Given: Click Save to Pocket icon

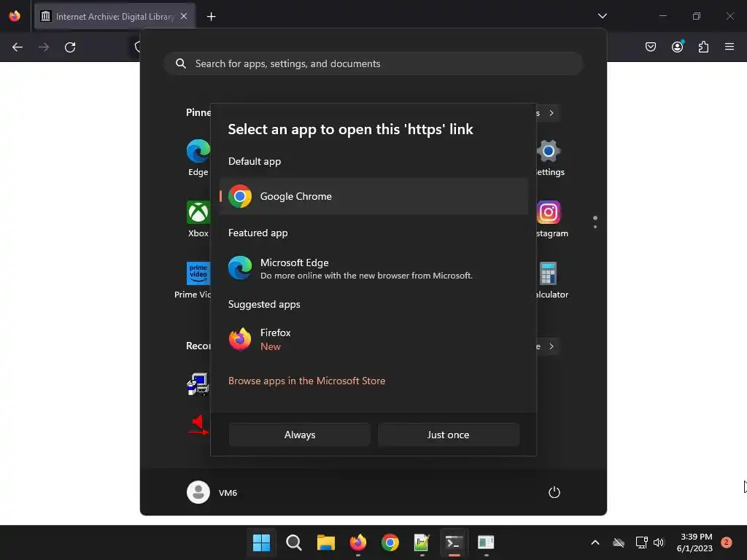Looking at the screenshot, I should [650, 47].
